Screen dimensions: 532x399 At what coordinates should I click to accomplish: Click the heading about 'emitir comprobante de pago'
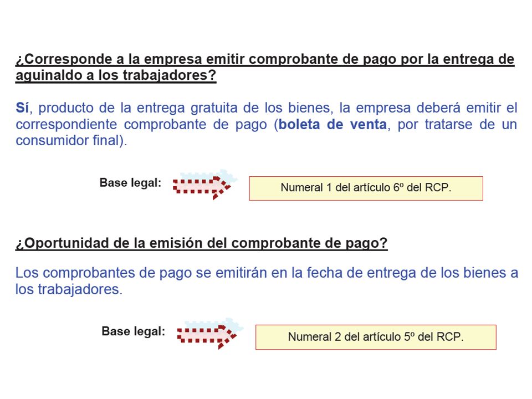(x=265, y=67)
